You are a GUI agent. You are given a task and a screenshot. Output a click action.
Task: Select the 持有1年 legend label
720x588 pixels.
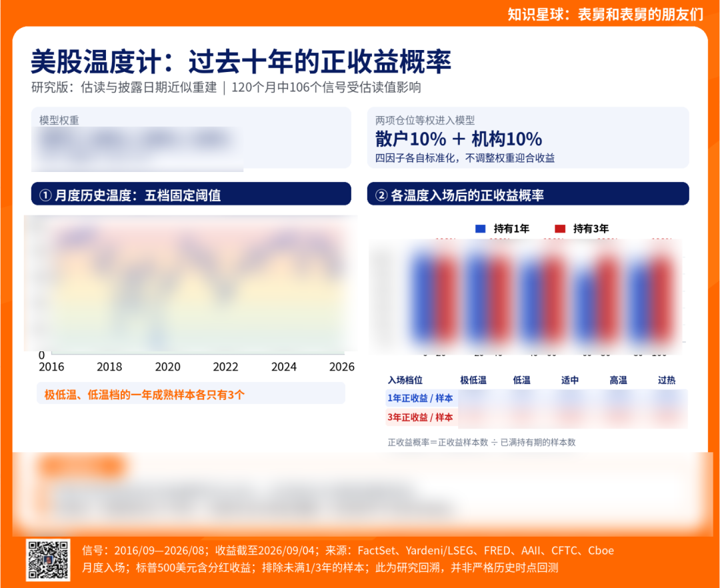click(511, 229)
